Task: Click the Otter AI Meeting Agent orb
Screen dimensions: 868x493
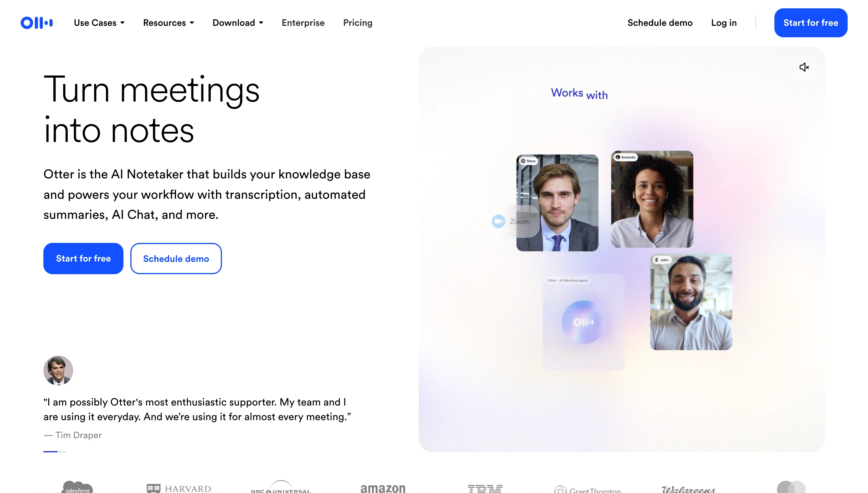Action: click(x=583, y=322)
